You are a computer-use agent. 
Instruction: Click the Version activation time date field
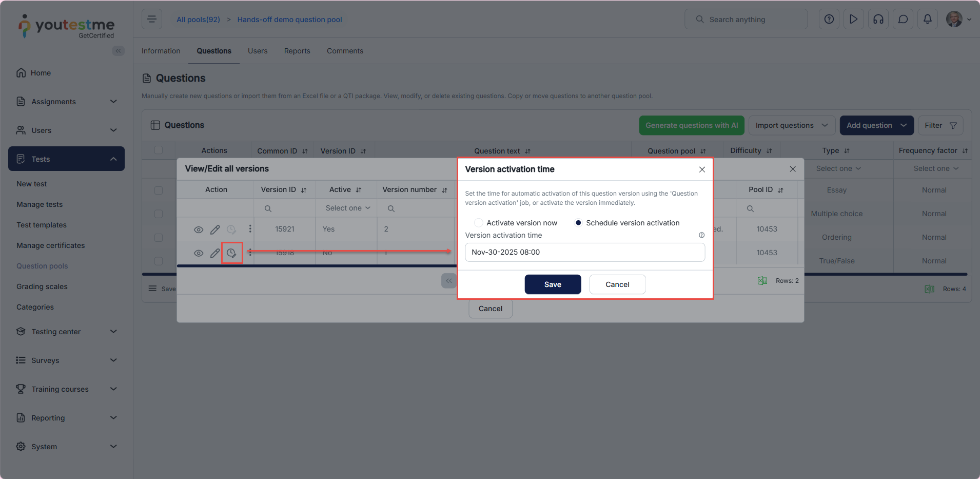[x=585, y=252]
